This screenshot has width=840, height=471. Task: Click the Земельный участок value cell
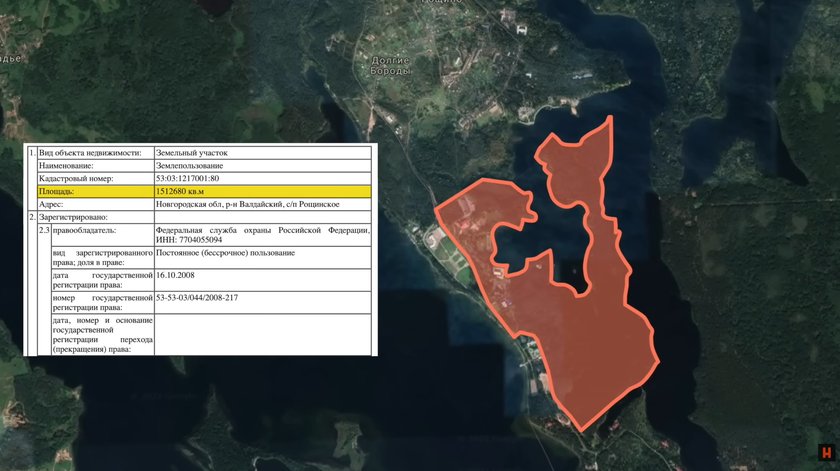point(191,153)
